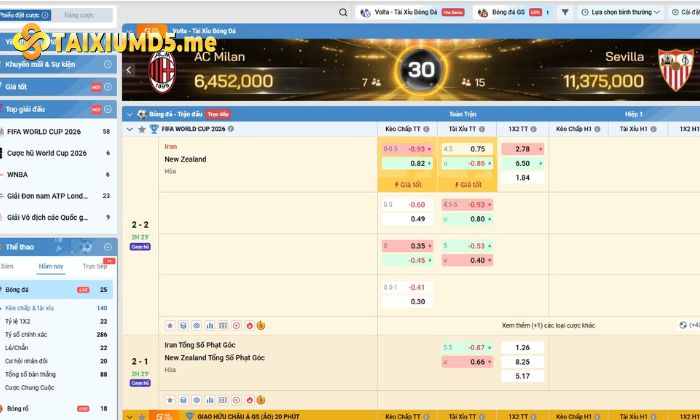This screenshot has height=420, width=700.
Task: Pick draw odds 1.84
Action: [x=523, y=178]
